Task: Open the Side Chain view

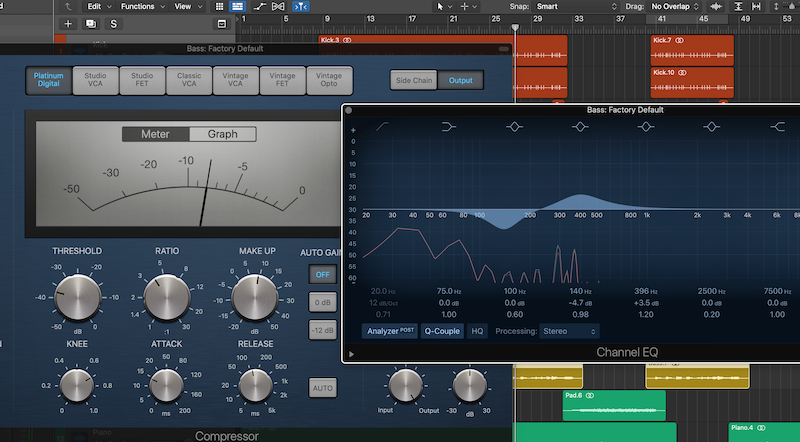Action: [x=414, y=80]
